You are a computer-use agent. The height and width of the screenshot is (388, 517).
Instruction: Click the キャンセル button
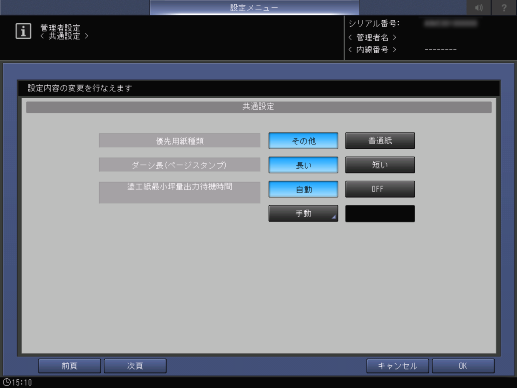[x=397, y=366]
